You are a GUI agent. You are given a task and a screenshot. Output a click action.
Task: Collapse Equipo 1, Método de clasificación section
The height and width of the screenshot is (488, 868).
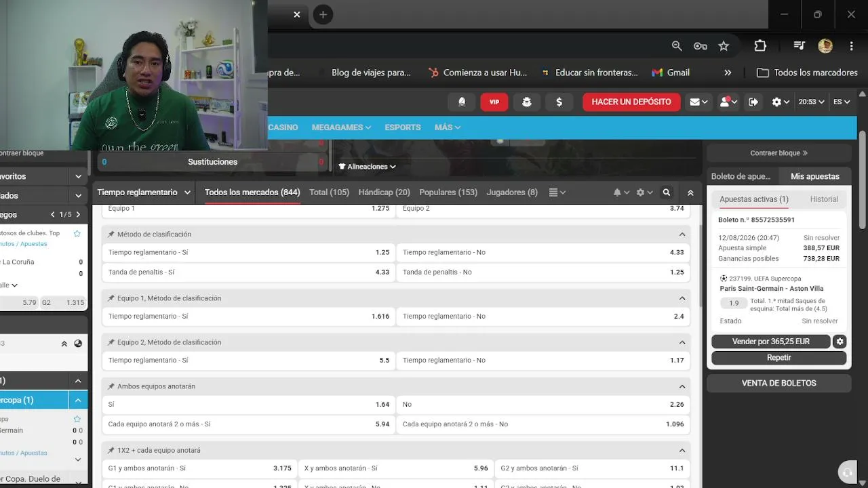[682, 298]
